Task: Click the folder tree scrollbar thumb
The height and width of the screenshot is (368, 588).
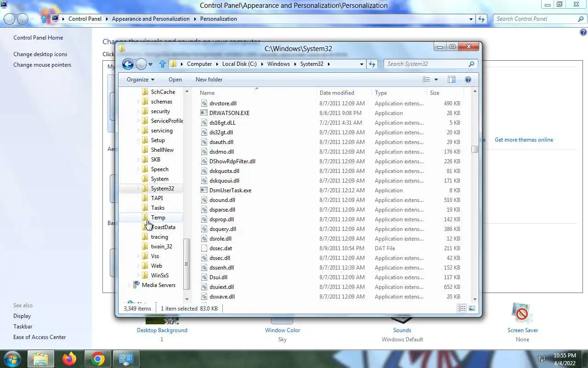Action: pos(187,264)
